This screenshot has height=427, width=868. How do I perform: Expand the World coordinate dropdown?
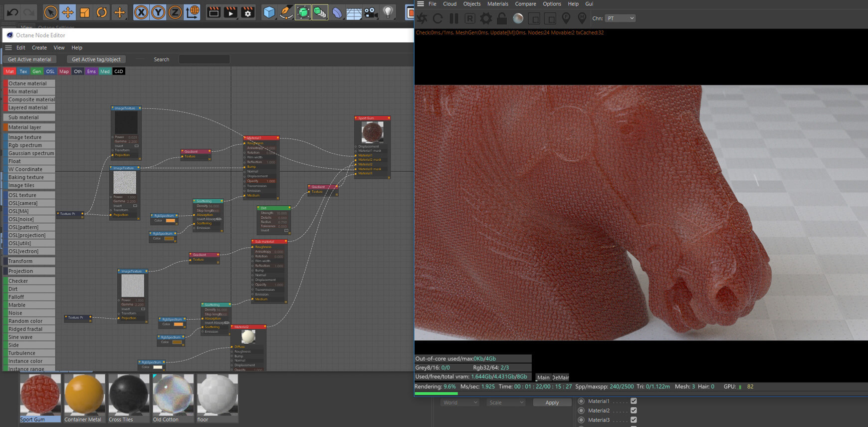460,403
